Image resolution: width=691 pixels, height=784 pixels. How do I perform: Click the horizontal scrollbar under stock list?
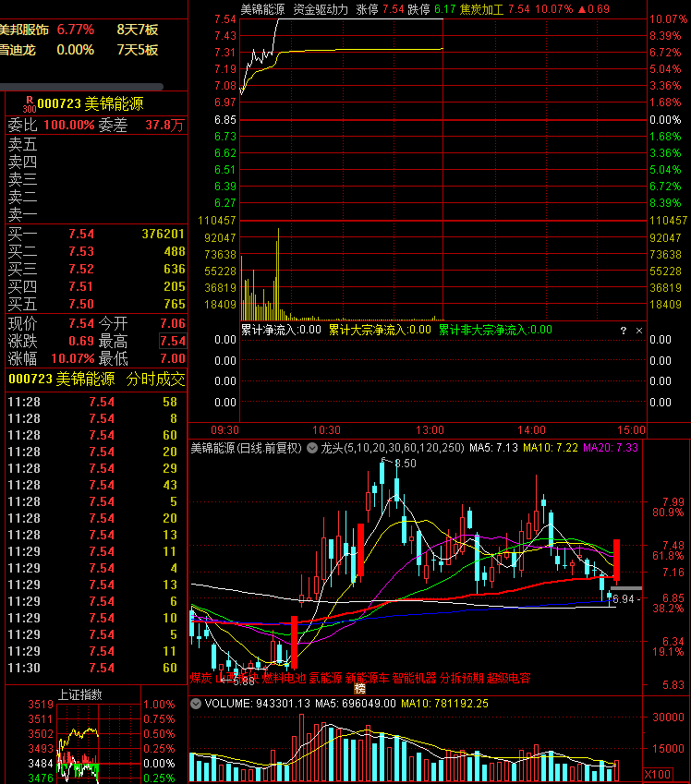81,87
